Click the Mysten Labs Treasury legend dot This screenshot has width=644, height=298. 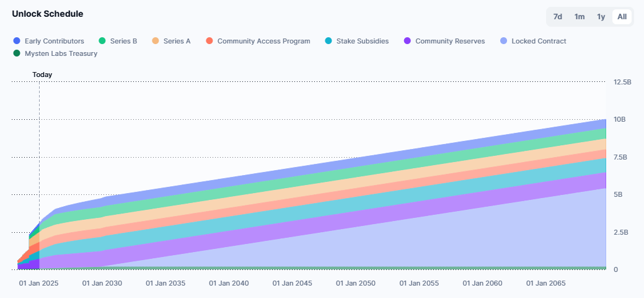point(17,53)
